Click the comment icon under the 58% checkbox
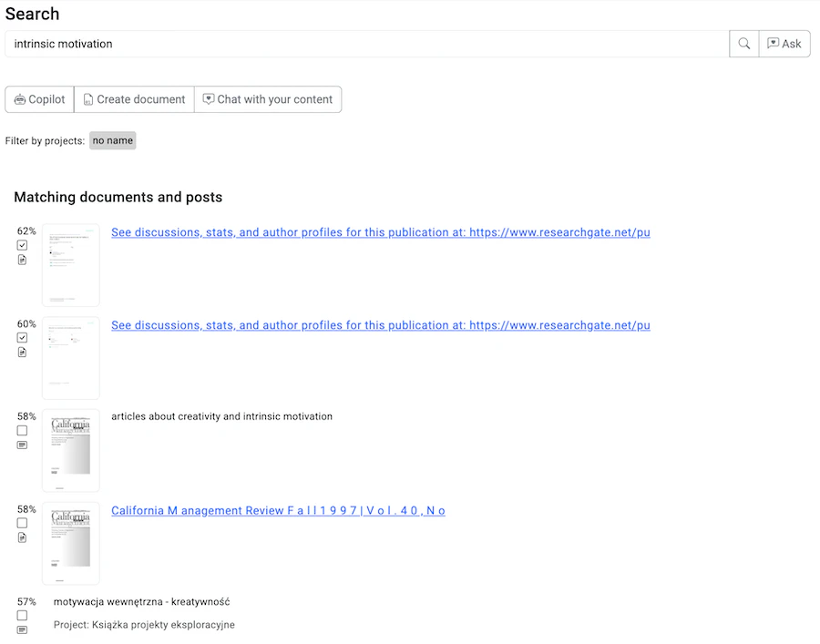Viewport: 820px width, 644px height. [x=22, y=445]
